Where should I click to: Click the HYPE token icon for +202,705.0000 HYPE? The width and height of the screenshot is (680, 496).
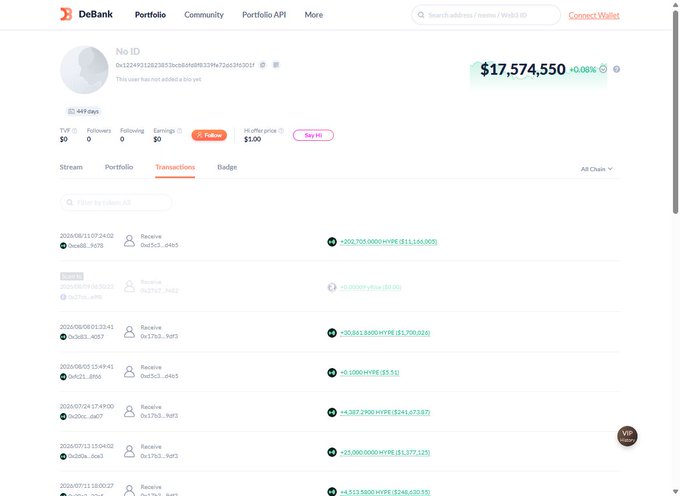pos(332,242)
